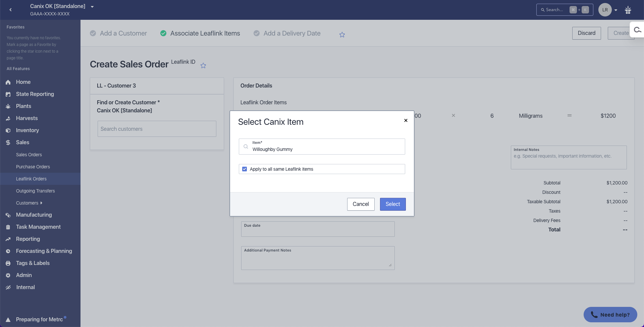Open the chat bubble widget icon
Screen dimensions: 644x327
637,30
